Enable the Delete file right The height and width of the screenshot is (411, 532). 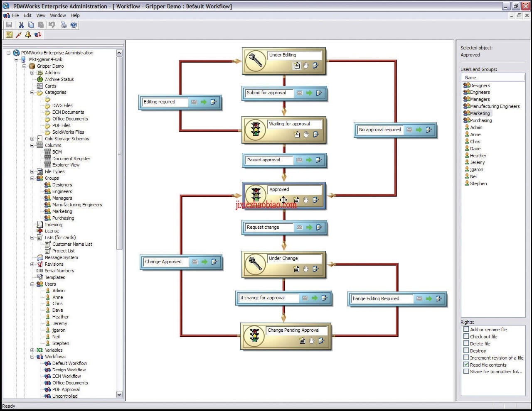click(466, 343)
